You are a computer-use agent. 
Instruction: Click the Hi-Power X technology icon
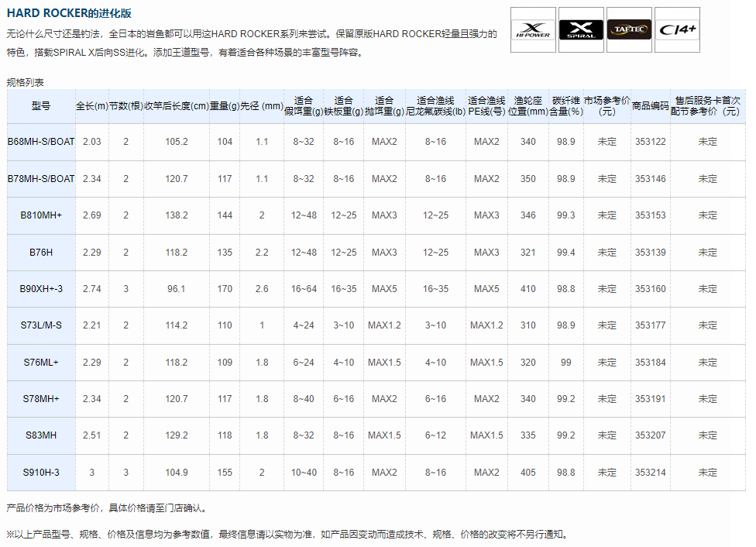(x=533, y=29)
